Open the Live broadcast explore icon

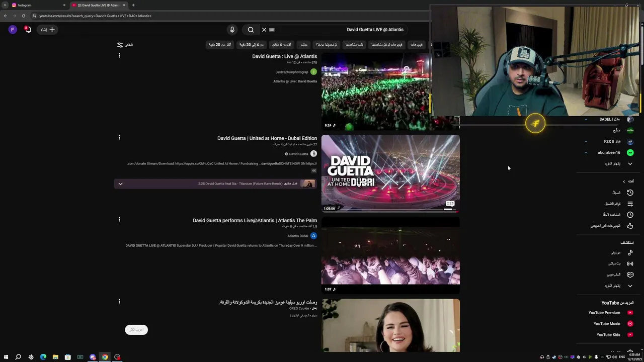[630, 263]
